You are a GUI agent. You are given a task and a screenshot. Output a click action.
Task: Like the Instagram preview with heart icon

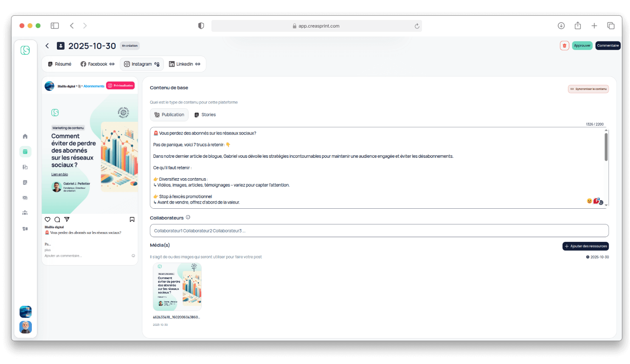tap(48, 219)
